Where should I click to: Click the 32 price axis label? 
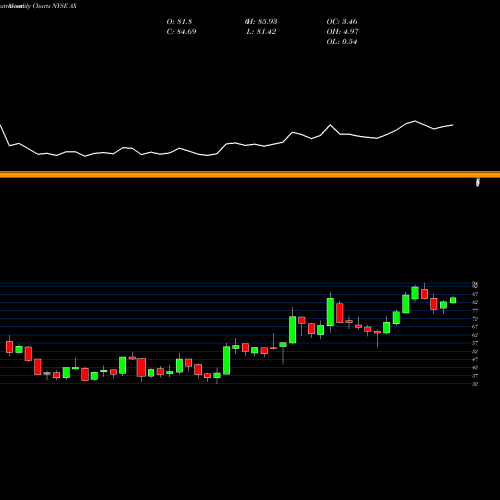click(475, 384)
